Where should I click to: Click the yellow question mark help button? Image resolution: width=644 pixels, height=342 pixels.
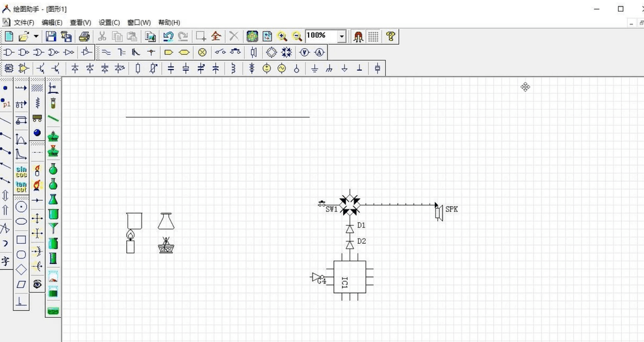tap(390, 36)
